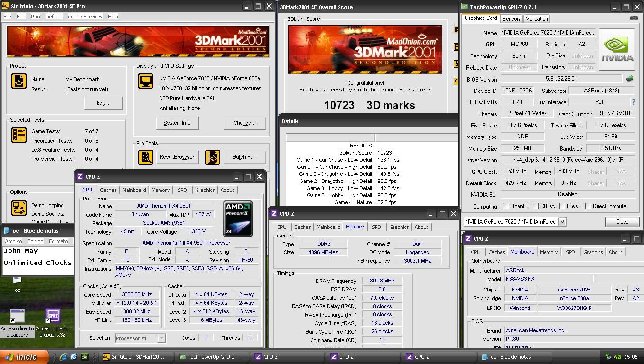The width and height of the screenshot is (644, 364).
Task: Click the BIOS save chip icon
Action: (x=629, y=79)
